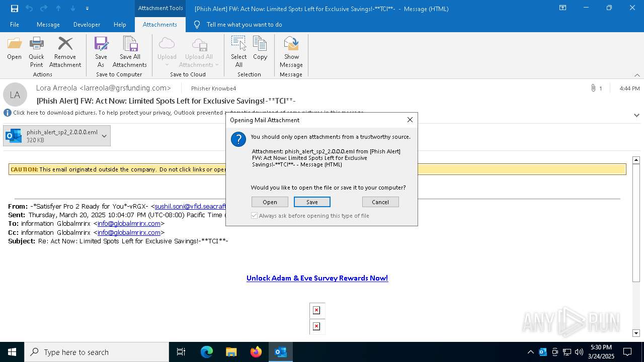Click the message scrollbar up arrow
Image resolution: width=644 pixels, height=362 pixels.
tap(636, 160)
